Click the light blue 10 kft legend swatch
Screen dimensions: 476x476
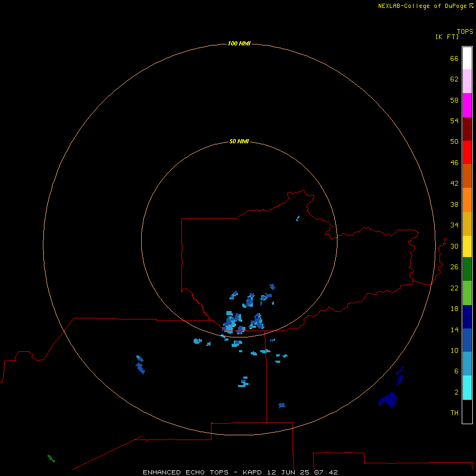(x=467, y=363)
